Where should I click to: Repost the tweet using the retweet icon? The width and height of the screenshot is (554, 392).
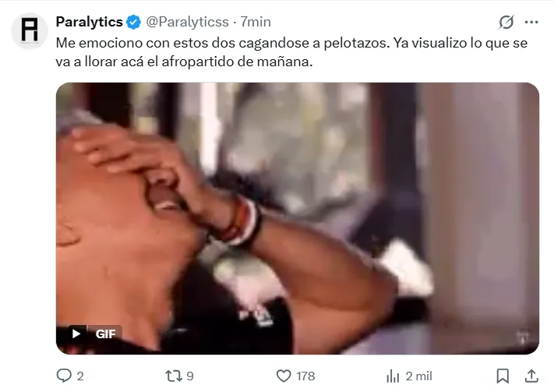coord(174,376)
